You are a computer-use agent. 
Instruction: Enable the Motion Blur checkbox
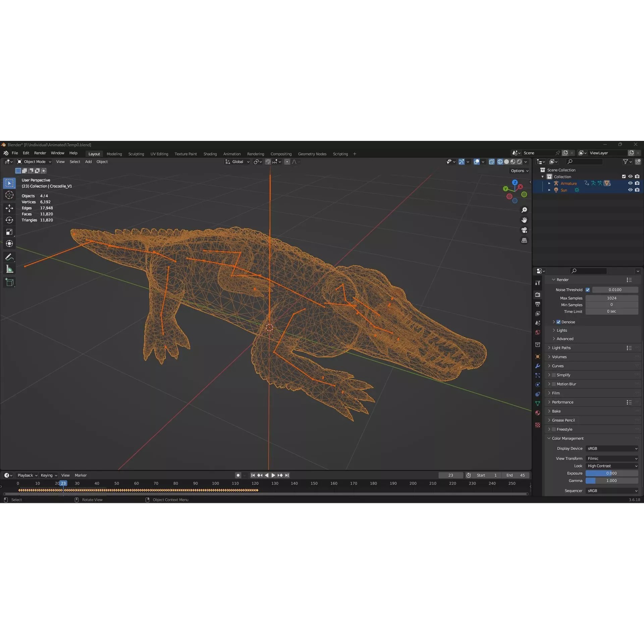pyautogui.click(x=553, y=384)
